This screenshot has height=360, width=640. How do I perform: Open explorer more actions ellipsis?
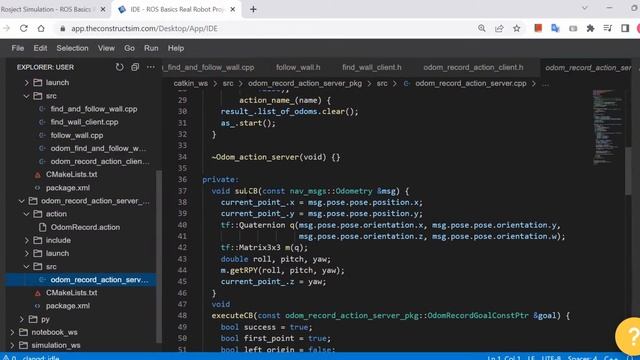tap(151, 67)
